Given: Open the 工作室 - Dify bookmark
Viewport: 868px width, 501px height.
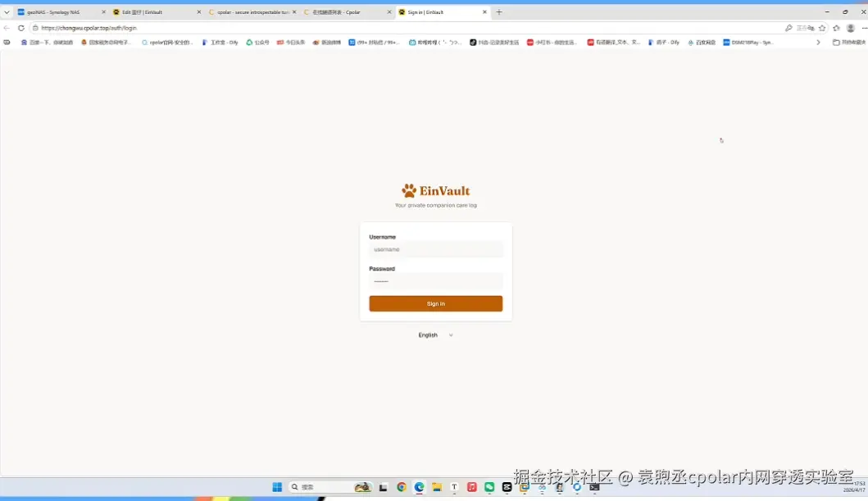Looking at the screenshot, I should point(220,42).
